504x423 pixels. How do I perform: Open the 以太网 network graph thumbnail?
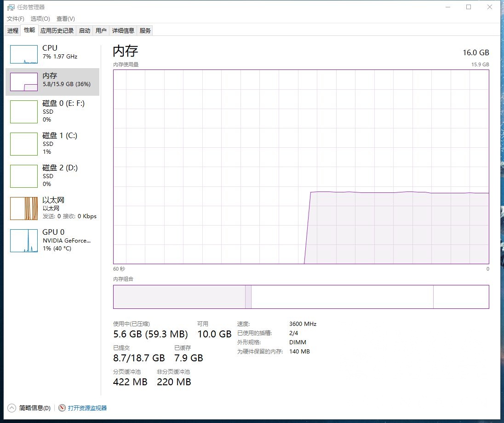click(x=24, y=209)
